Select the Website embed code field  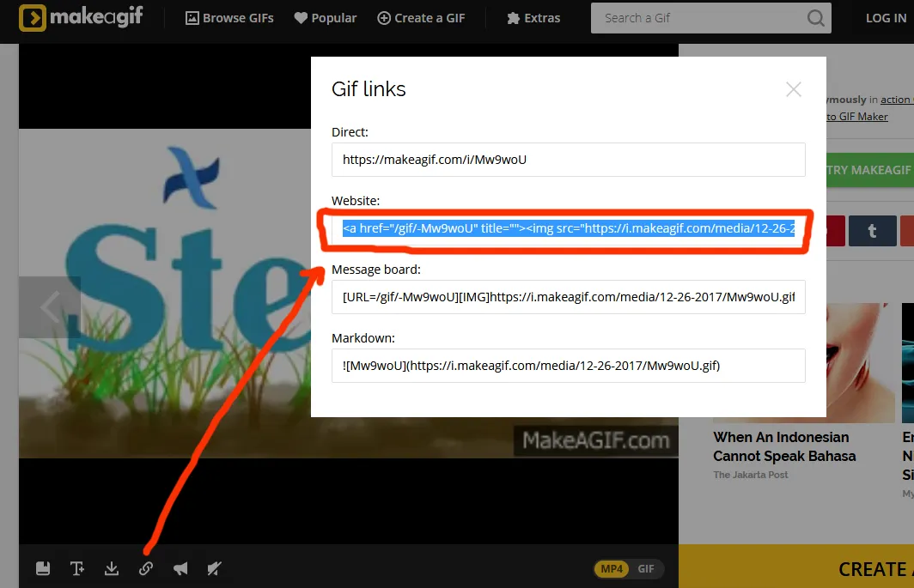[x=569, y=228]
